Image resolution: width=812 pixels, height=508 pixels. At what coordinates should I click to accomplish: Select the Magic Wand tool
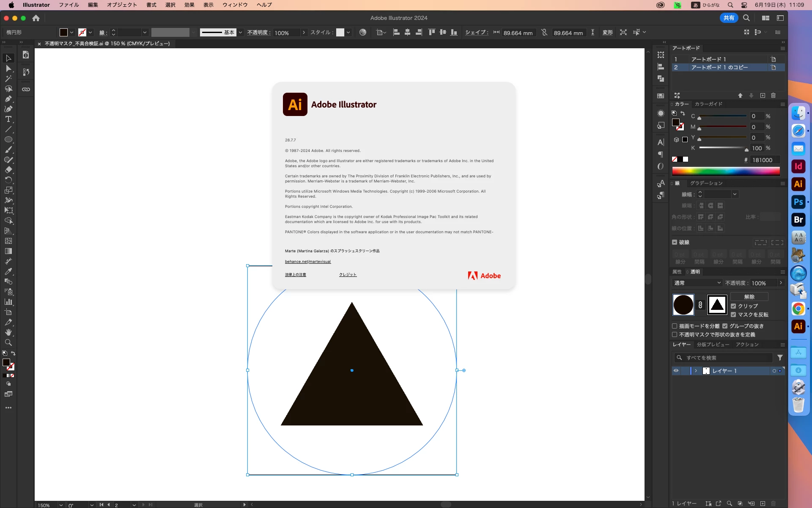coord(8,79)
